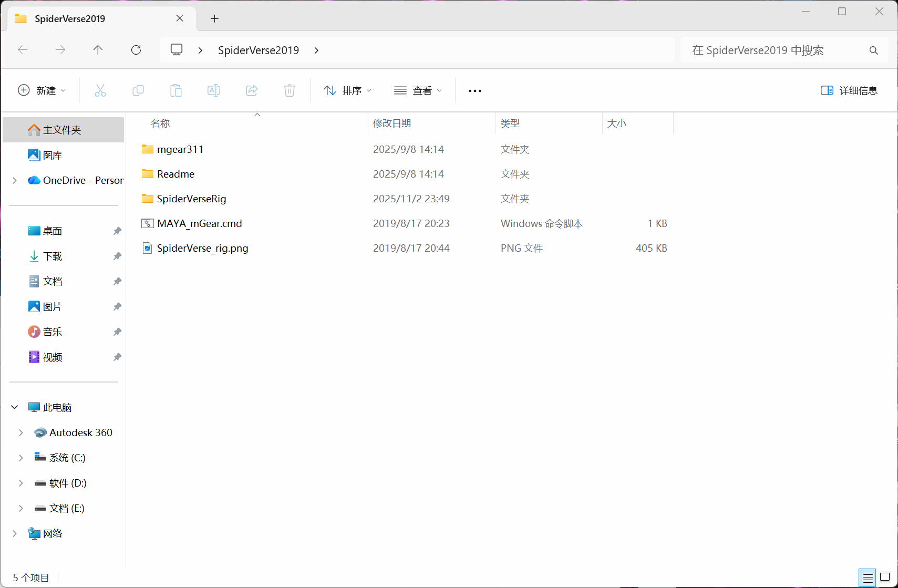Click the SpiderVerse2019 search box
This screenshot has width=898, height=588.
tap(778, 50)
